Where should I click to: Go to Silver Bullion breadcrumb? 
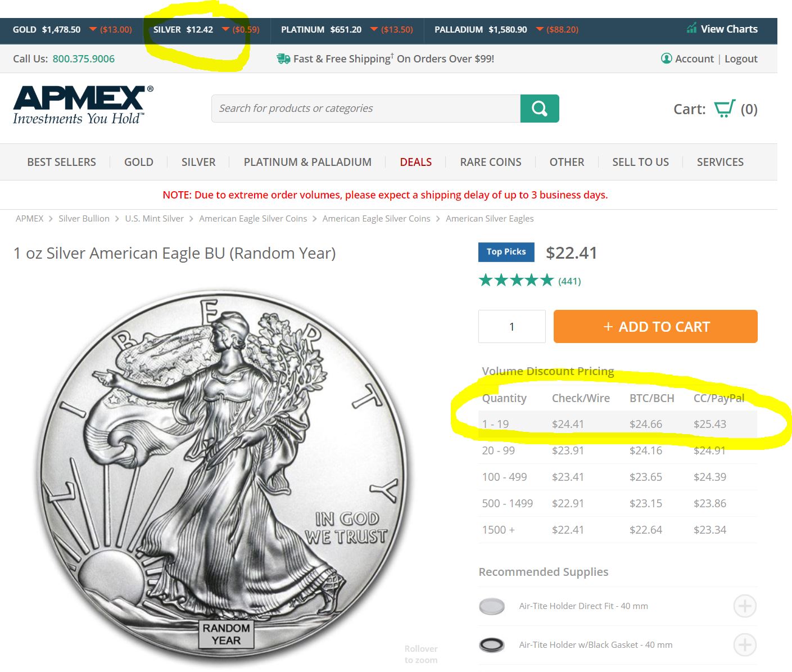click(84, 218)
